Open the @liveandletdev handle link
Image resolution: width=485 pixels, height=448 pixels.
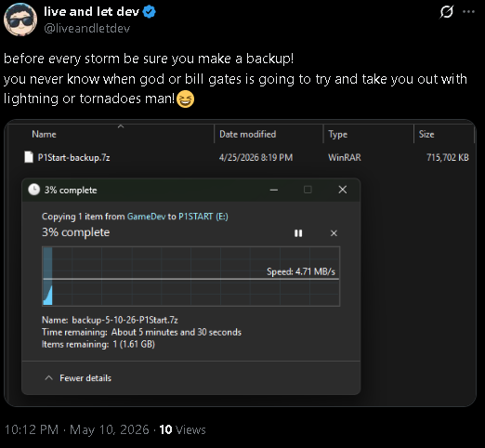[x=87, y=29]
